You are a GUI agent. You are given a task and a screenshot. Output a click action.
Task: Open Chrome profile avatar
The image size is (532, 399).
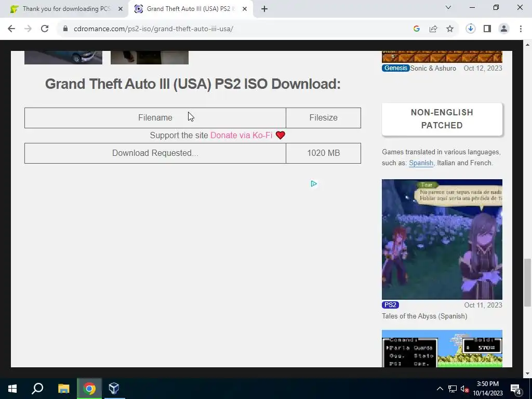pyautogui.click(x=504, y=29)
